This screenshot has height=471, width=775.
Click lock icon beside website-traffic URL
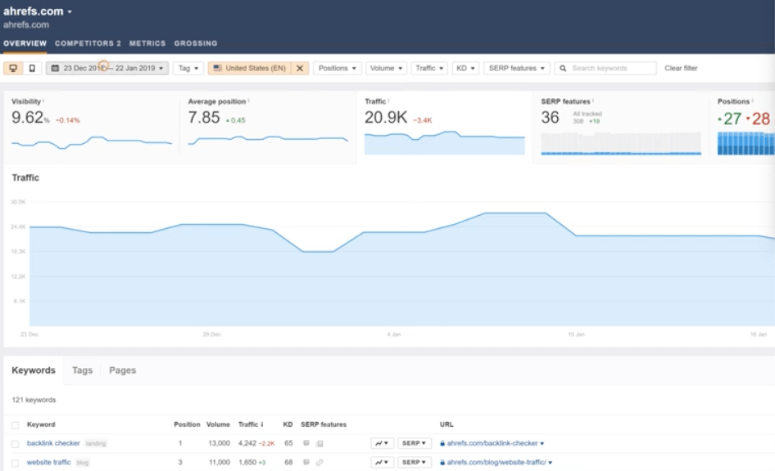[442, 462]
